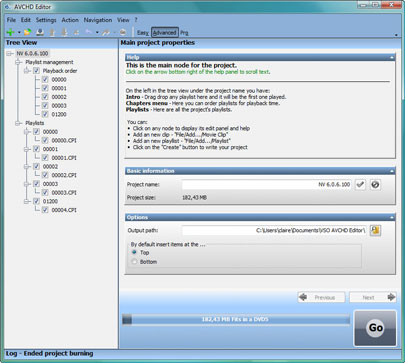
Task: Click the large Go button
Action: pos(375,328)
